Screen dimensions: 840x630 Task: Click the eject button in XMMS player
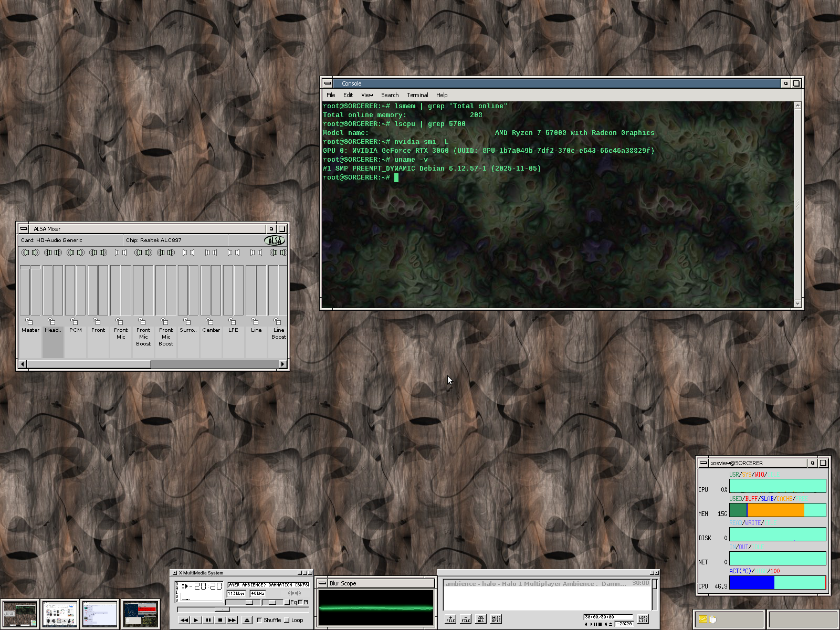247,620
